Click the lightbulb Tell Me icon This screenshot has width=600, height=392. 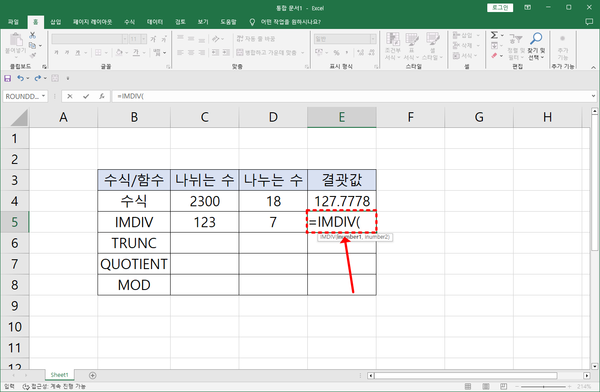click(x=252, y=22)
